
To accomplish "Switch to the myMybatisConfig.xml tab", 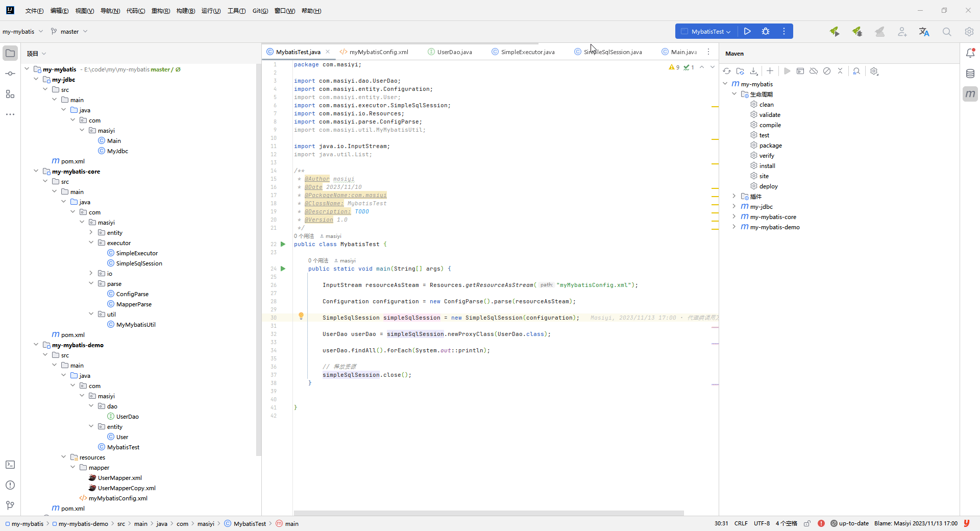I will coord(374,52).
